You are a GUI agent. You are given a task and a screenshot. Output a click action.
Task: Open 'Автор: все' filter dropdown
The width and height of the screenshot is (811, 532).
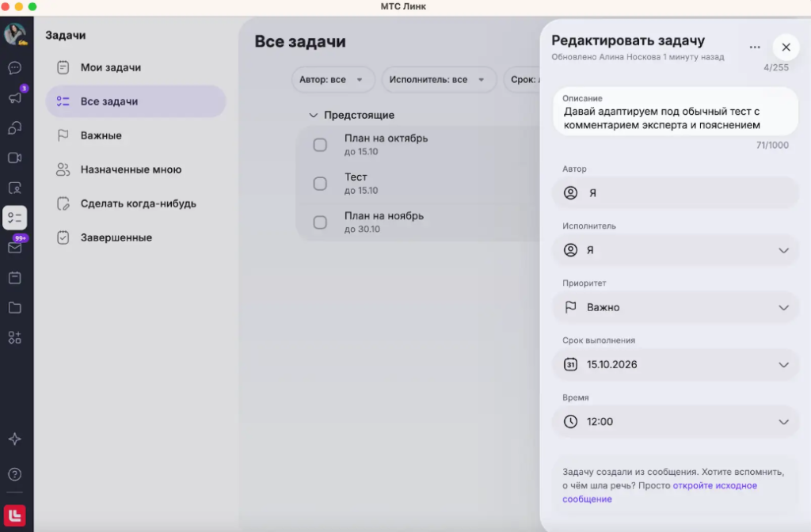pos(332,80)
